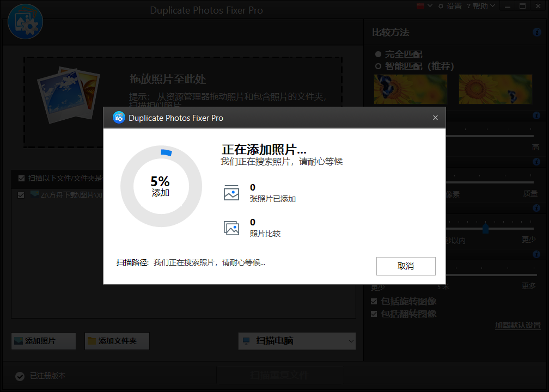Open the language flag dropdown
The image size is (549, 392).
pyautogui.click(x=424, y=6)
